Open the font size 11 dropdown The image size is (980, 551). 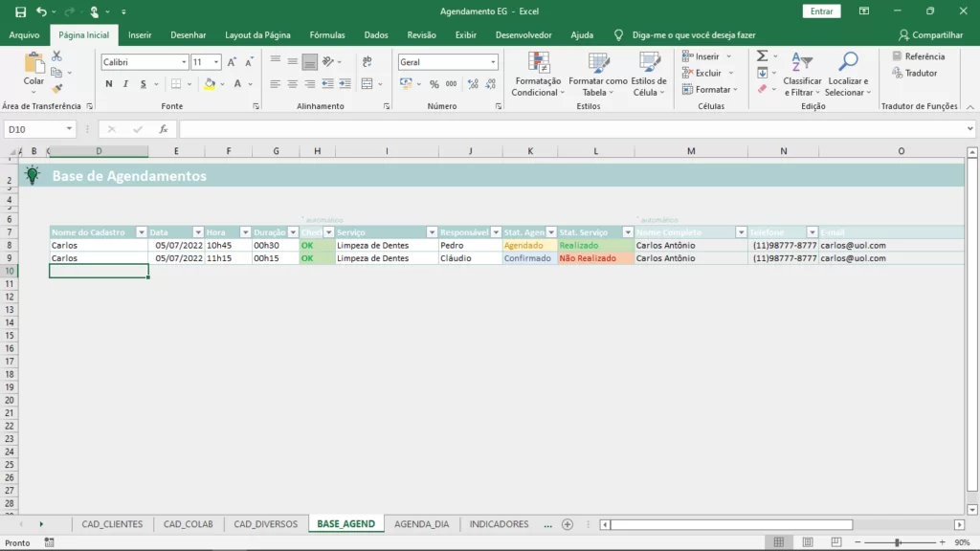click(216, 62)
